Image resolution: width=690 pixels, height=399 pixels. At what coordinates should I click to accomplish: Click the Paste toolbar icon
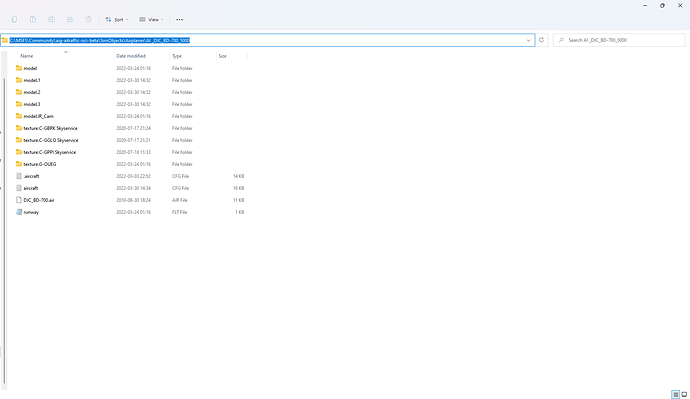click(33, 19)
